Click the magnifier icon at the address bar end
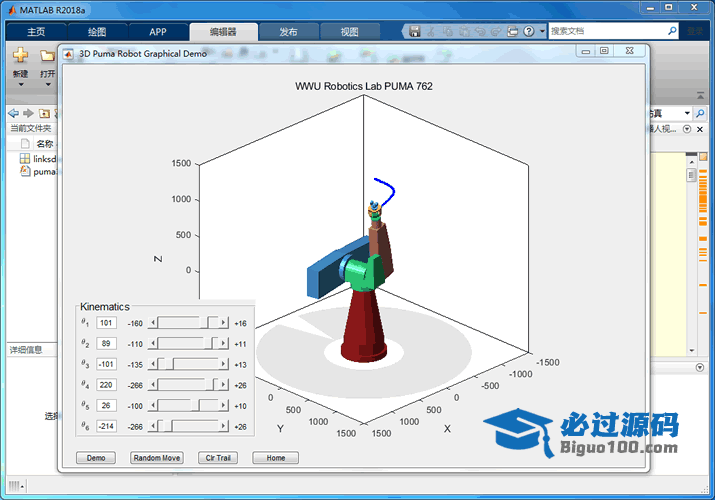 (700, 113)
